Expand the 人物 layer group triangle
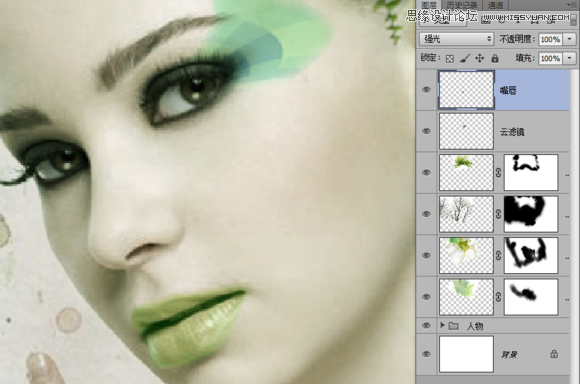Viewport: 580px width, 384px height. (x=442, y=325)
